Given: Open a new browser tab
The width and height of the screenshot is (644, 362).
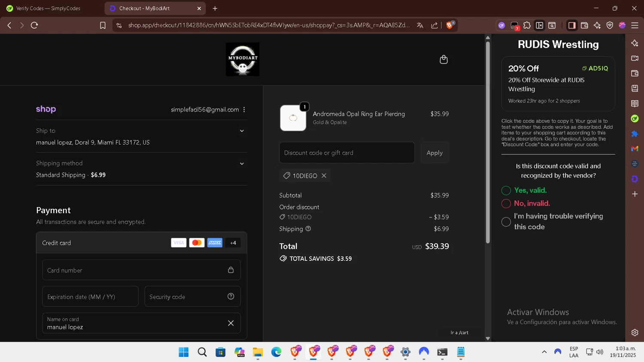Looking at the screenshot, I should (x=215, y=8).
